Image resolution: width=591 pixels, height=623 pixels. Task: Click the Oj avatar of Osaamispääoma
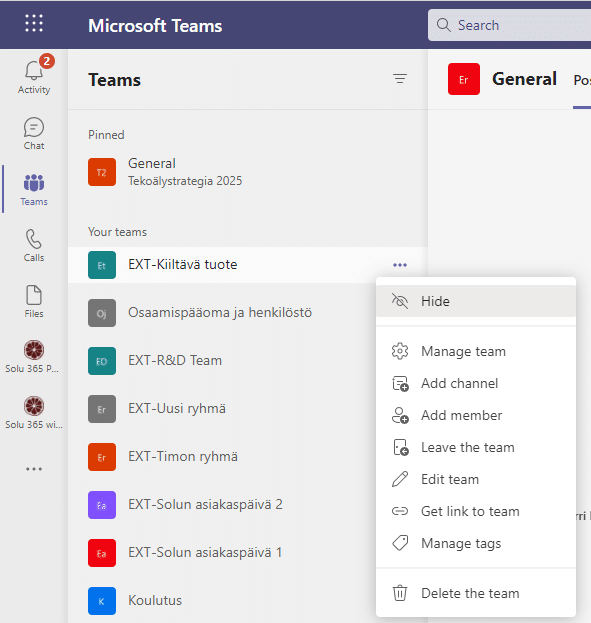pyautogui.click(x=102, y=313)
